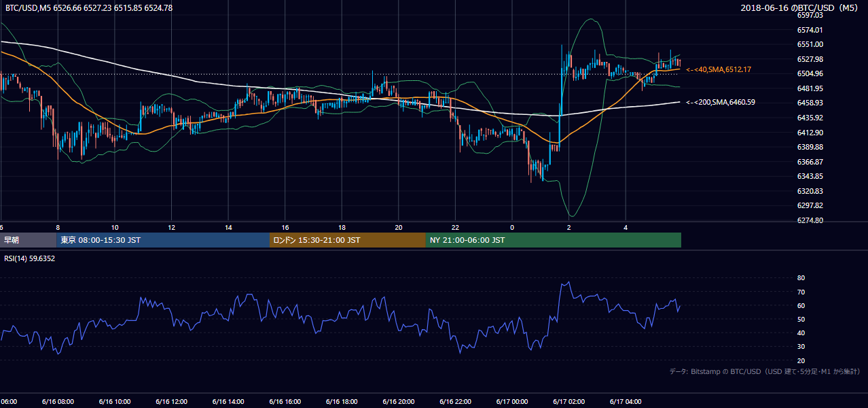The width and height of the screenshot is (868, 408).
Task: Click the 6/17 00:00 date label
Action: pos(512,402)
